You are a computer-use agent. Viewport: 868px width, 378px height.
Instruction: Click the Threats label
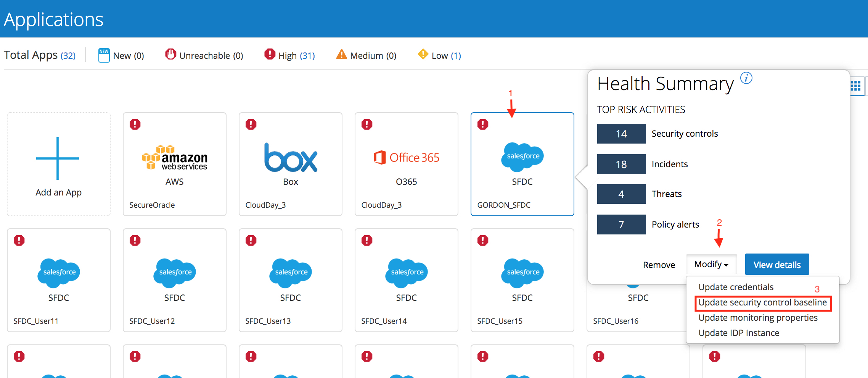tap(667, 194)
